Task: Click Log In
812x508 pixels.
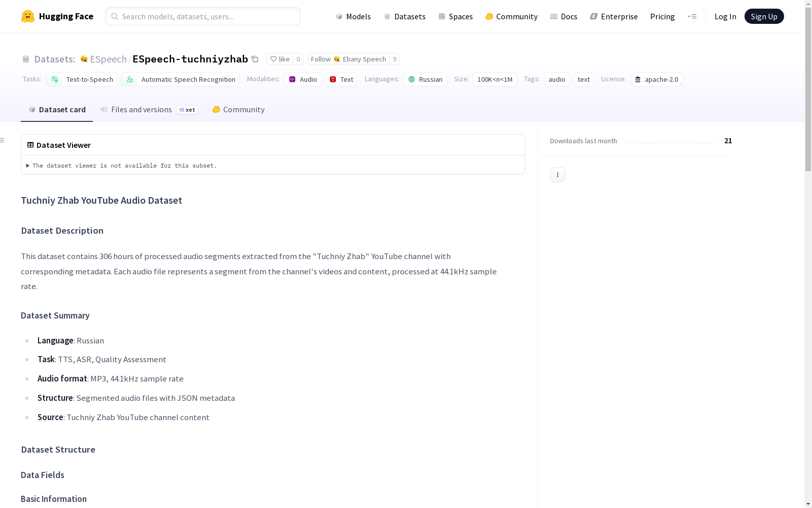Action: (x=725, y=16)
